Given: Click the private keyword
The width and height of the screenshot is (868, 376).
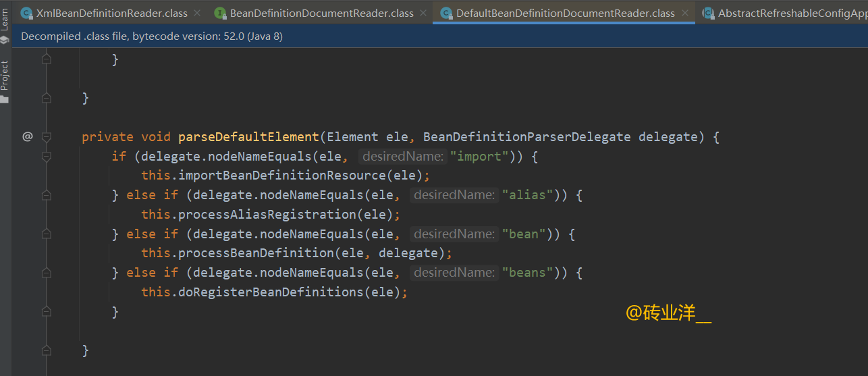Looking at the screenshot, I should 108,137.
